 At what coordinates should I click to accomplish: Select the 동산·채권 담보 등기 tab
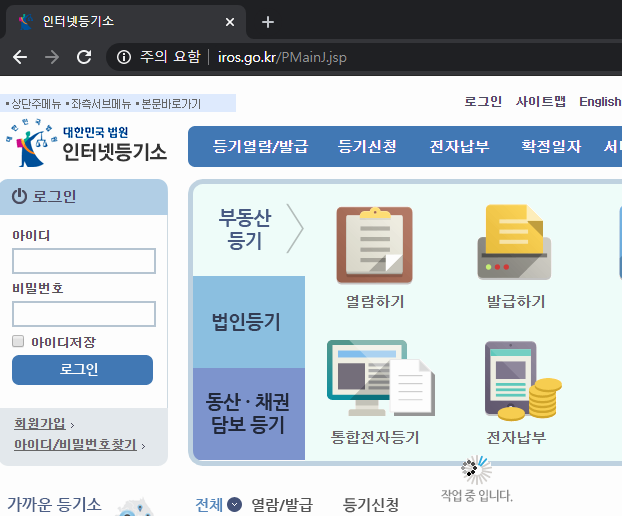(x=249, y=414)
